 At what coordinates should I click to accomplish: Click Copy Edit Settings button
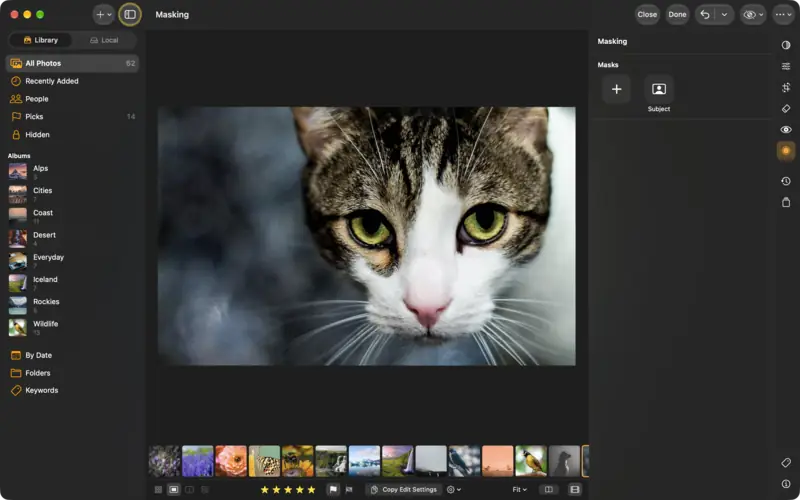pos(404,490)
